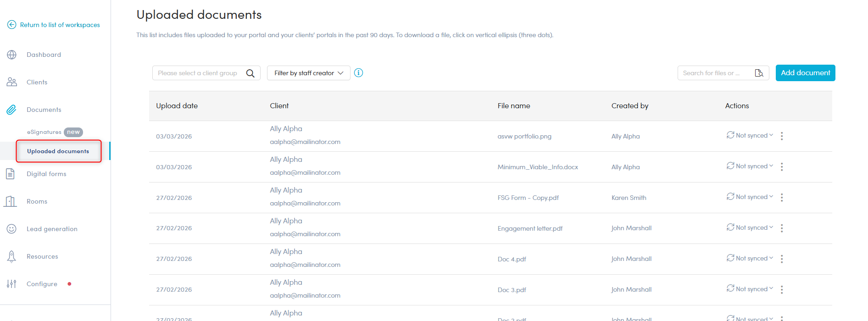This screenshot has height=321, width=868.
Task: Click the Resources rocket icon
Action: (12, 256)
